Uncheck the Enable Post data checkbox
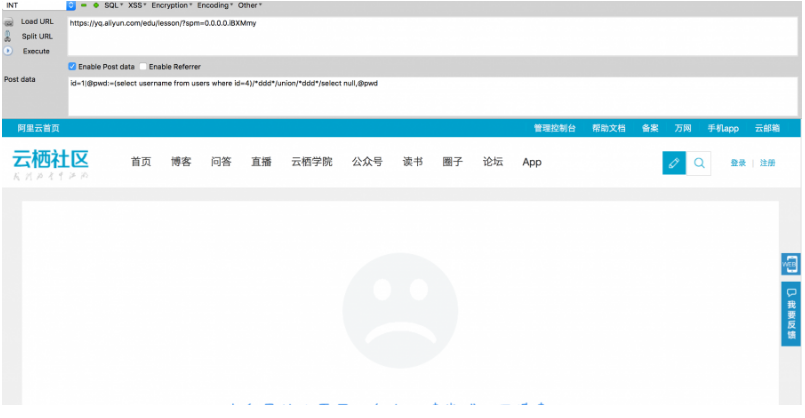Image resolution: width=805 pixels, height=418 pixels. pyautogui.click(x=72, y=66)
